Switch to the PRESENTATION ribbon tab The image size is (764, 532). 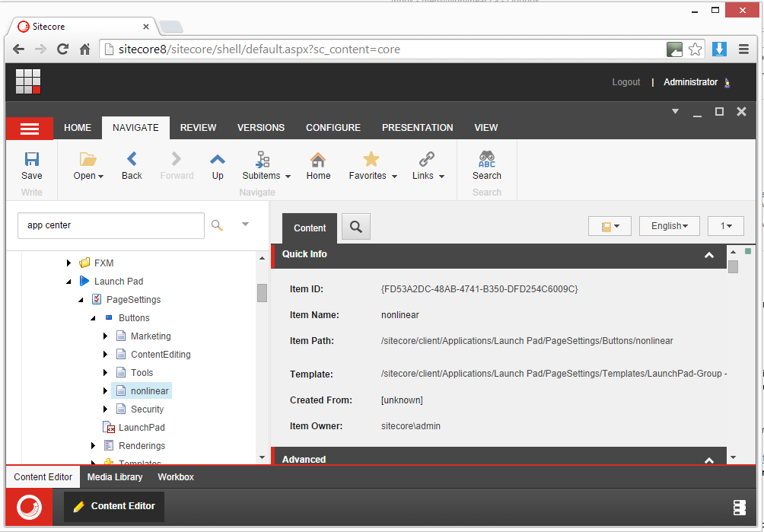[x=418, y=128]
